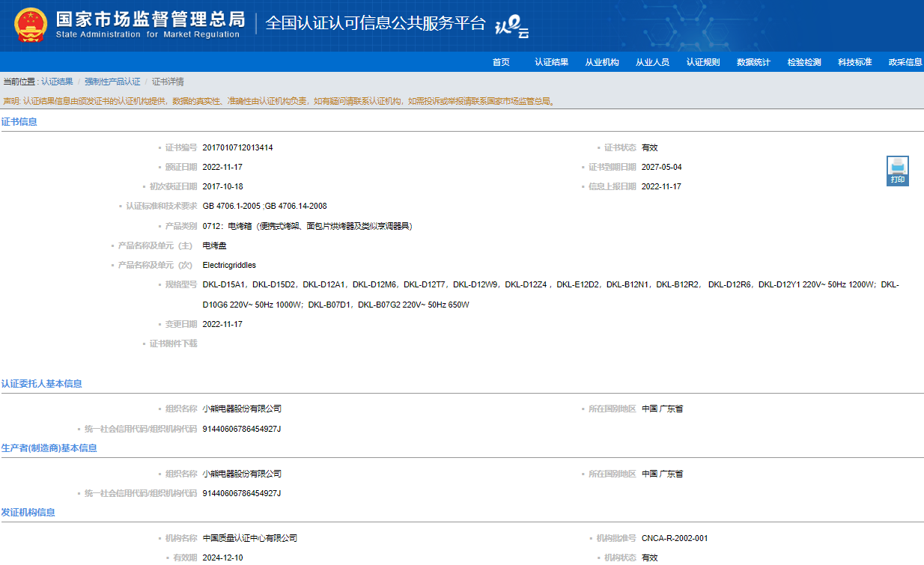
Task: Click the 证书编号 field label
Action: [181, 147]
